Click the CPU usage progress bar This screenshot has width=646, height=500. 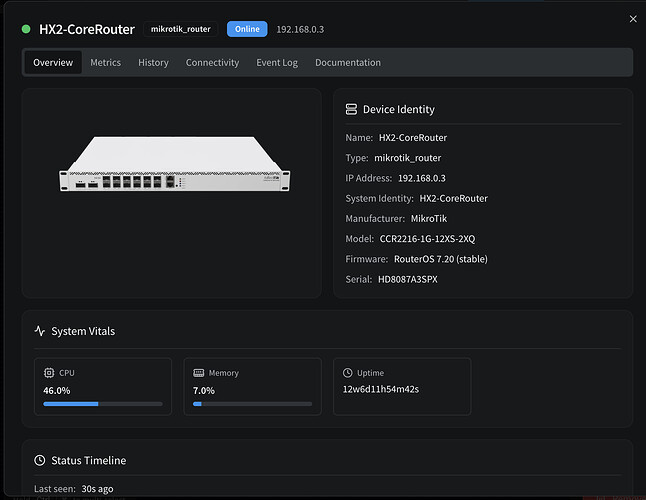[103, 404]
